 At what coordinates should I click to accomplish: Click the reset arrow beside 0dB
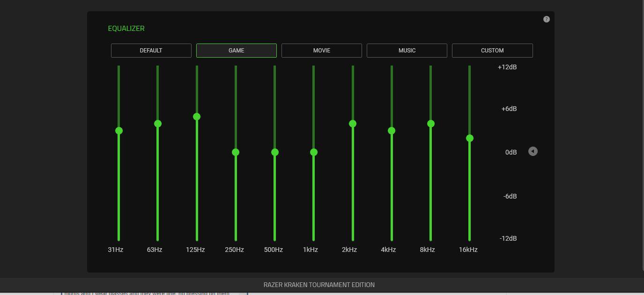click(533, 151)
